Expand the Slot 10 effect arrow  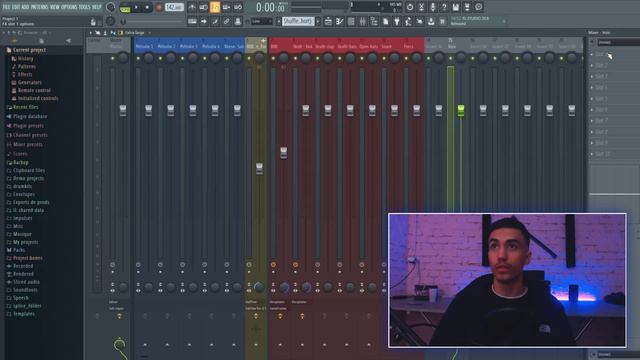(592, 154)
